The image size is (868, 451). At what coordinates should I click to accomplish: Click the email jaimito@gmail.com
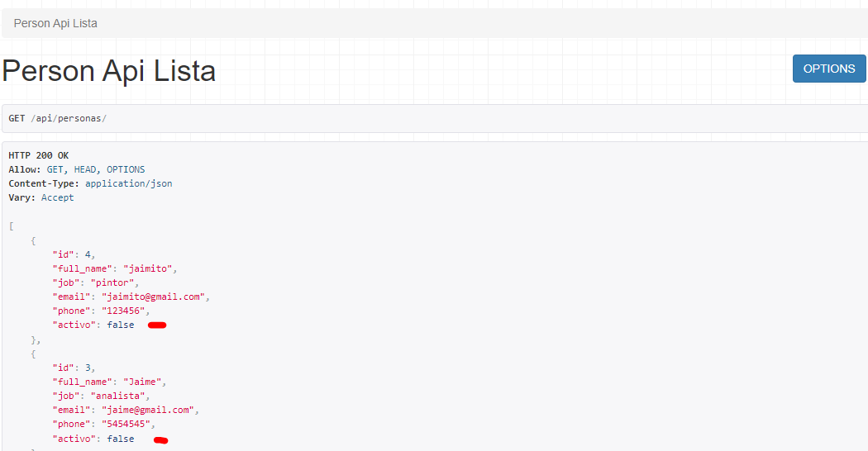tap(155, 297)
